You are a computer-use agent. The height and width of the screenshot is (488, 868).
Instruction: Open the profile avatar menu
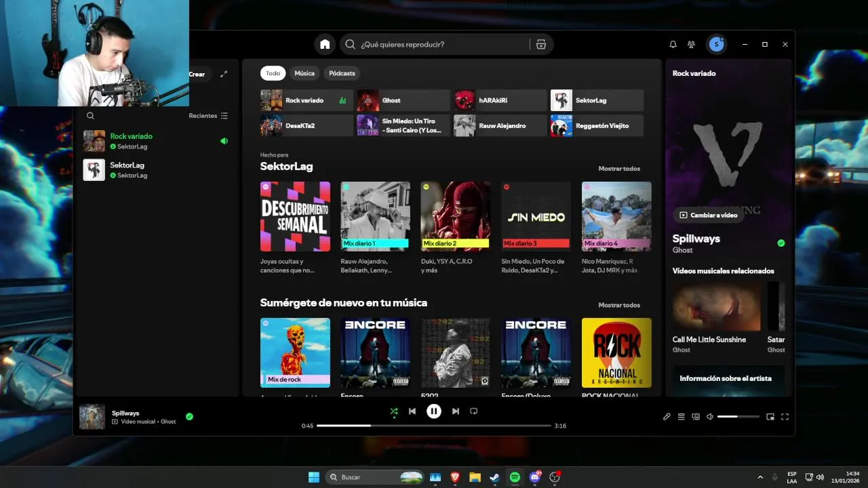[716, 44]
